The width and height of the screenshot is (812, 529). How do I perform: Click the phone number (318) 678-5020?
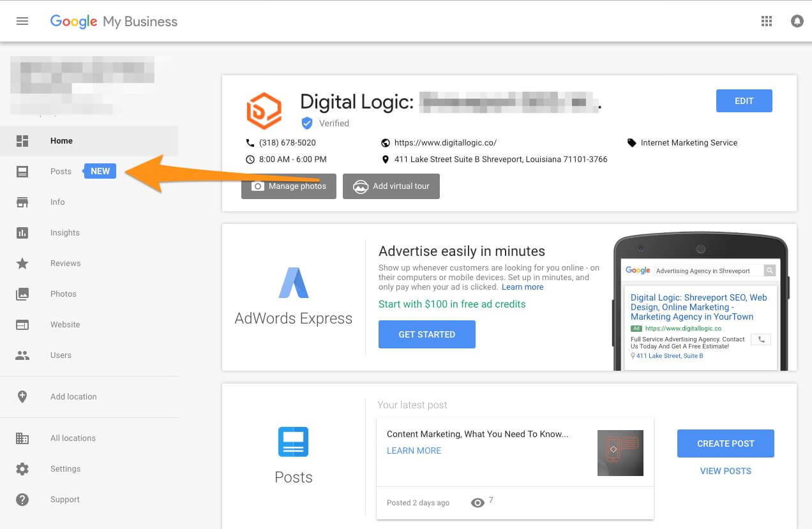pyautogui.click(x=287, y=143)
